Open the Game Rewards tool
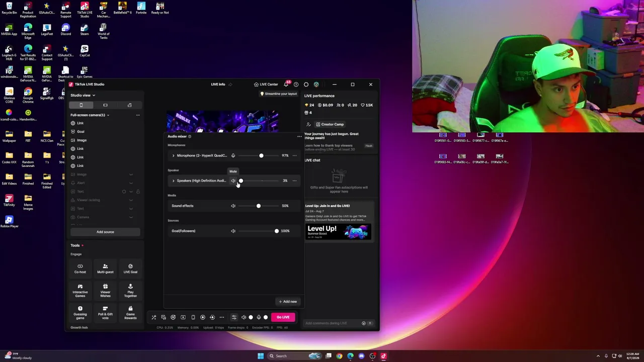This screenshot has width=644, height=362. (x=130, y=313)
